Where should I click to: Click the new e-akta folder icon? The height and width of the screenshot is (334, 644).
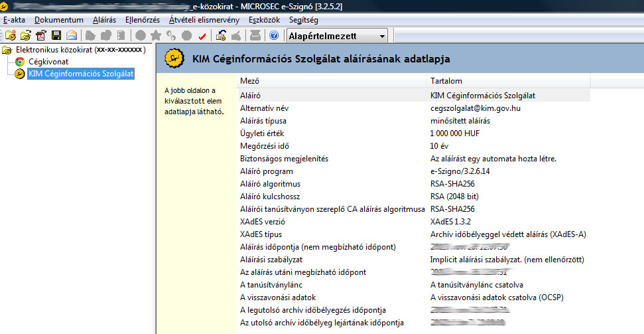[x=9, y=35]
